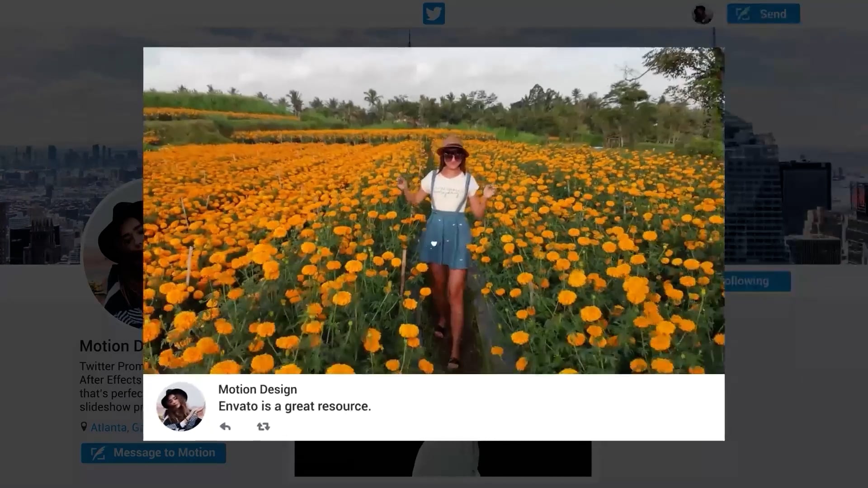Select the location pin icon beside Atlanta
The width and height of the screenshot is (868, 488).
[84, 427]
